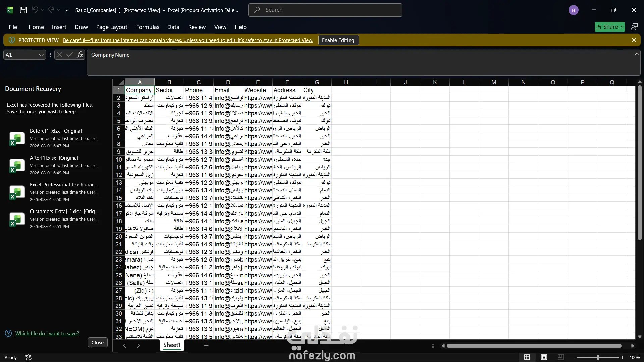Click the previous sheet arrow
The height and width of the screenshot is (362, 644).
click(x=125, y=346)
